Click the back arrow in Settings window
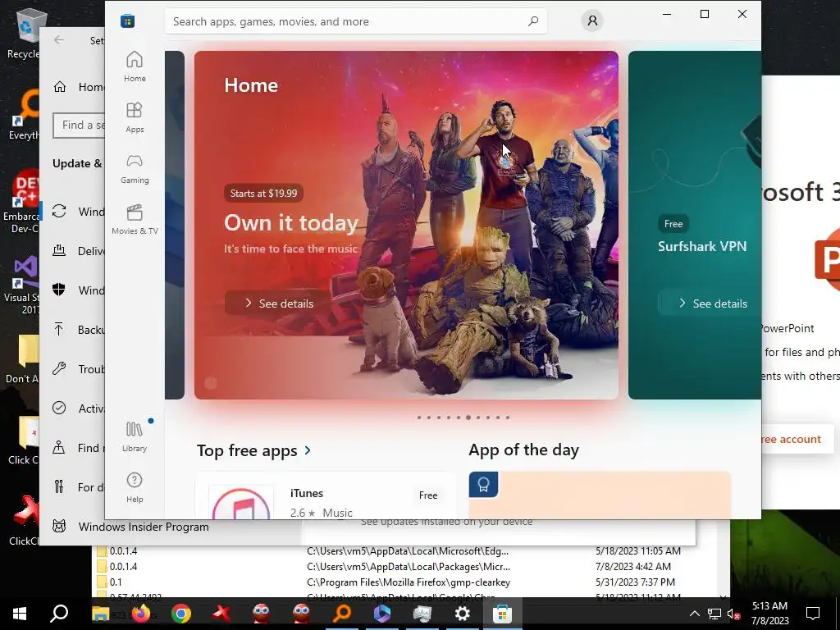This screenshot has height=630, width=840. [x=59, y=39]
